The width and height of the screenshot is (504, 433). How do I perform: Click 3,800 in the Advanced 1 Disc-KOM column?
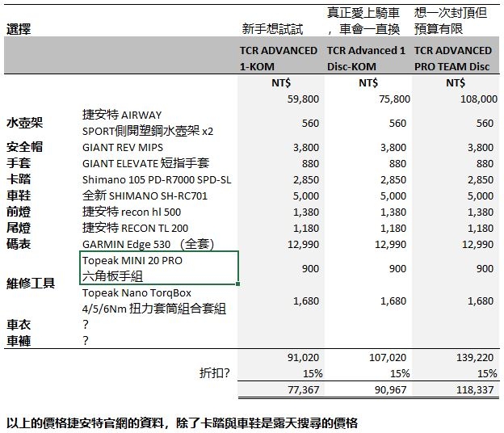(393, 148)
